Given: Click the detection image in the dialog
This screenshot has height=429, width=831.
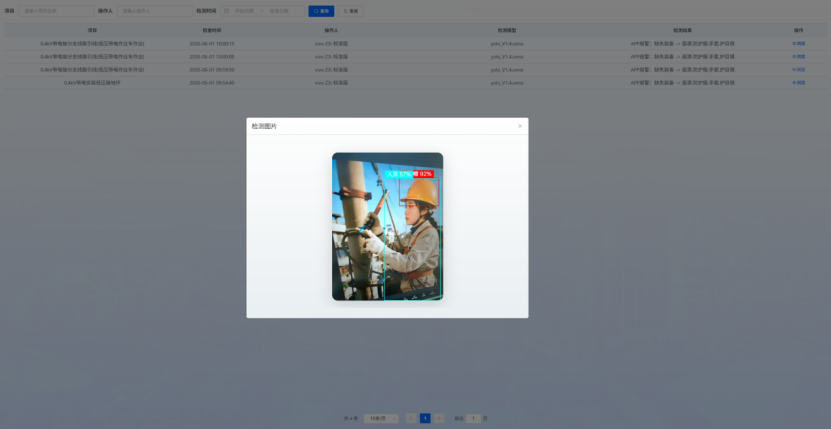Looking at the screenshot, I should (387, 226).
